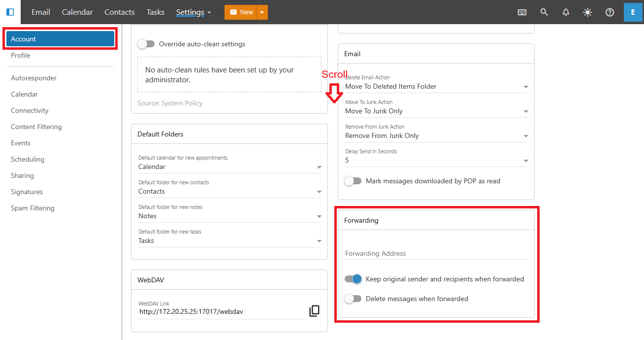
Task: Open the Delay Send In Seconds dropdown
Action: tap(436, 161)
